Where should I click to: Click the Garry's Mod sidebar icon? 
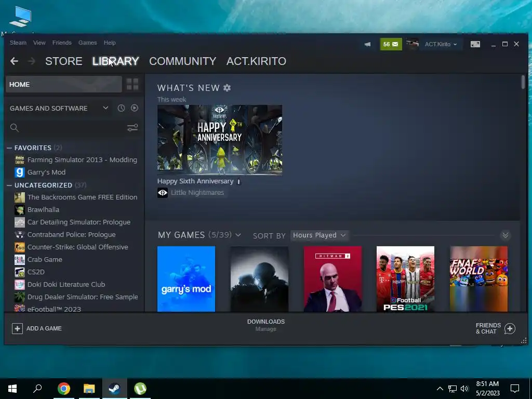pyautogui.click(x=20, y=172)
